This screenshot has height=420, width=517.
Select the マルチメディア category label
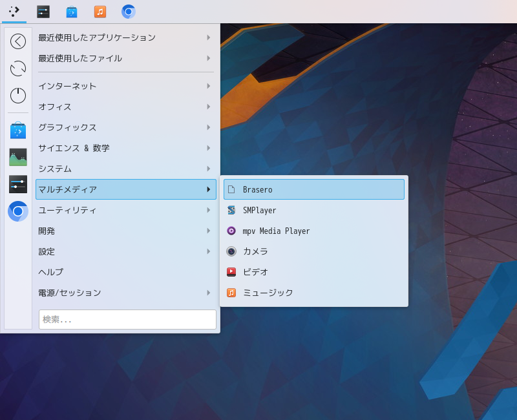tap(68, 189)
